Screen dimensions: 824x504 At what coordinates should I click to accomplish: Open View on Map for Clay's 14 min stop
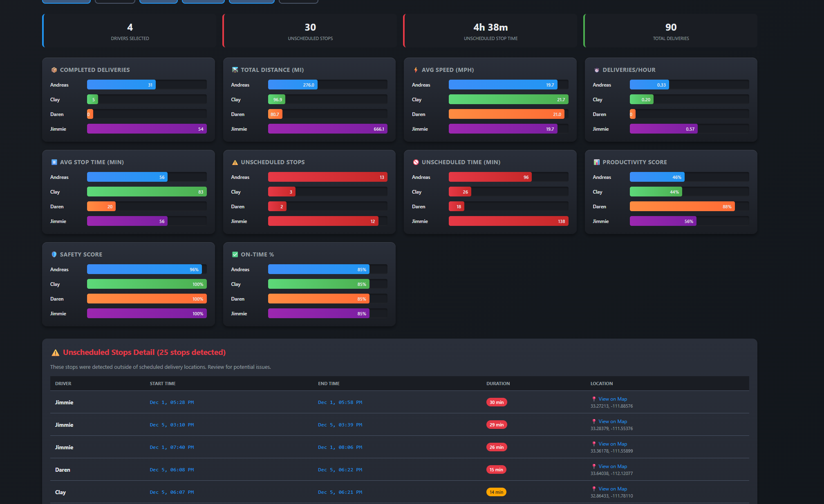click(x=612, y=489)
